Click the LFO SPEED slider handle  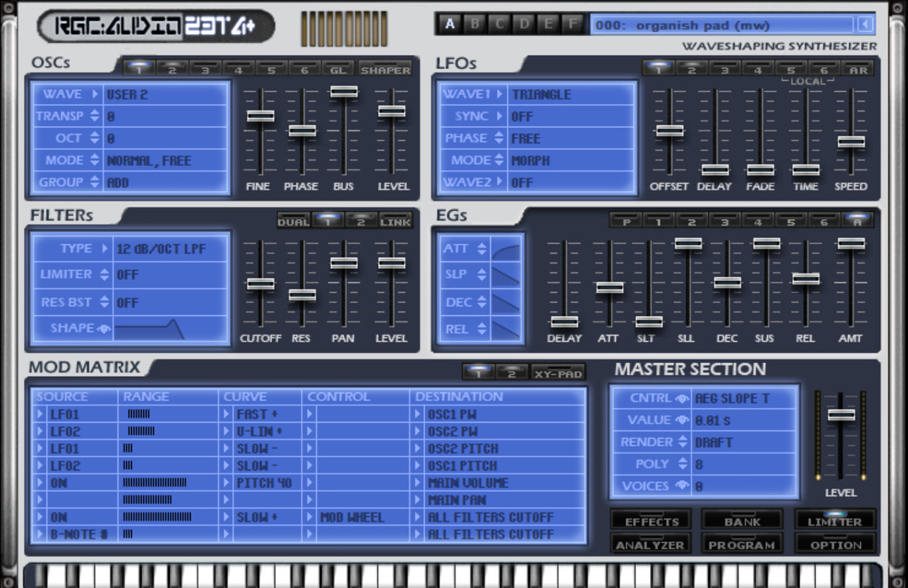pyautogui.click(x=851, y=141)
